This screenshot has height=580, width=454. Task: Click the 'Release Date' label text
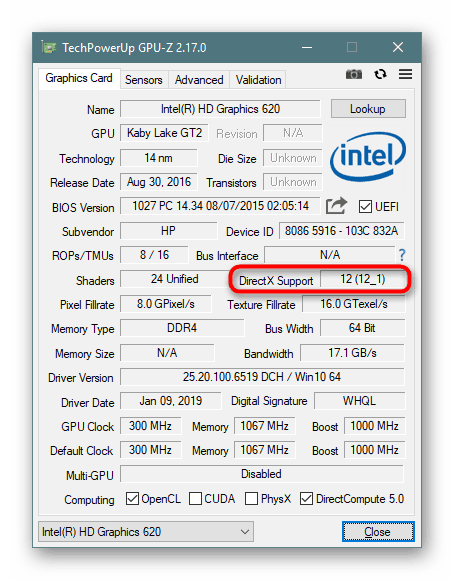pyautogui.click(x=82, y=183)
